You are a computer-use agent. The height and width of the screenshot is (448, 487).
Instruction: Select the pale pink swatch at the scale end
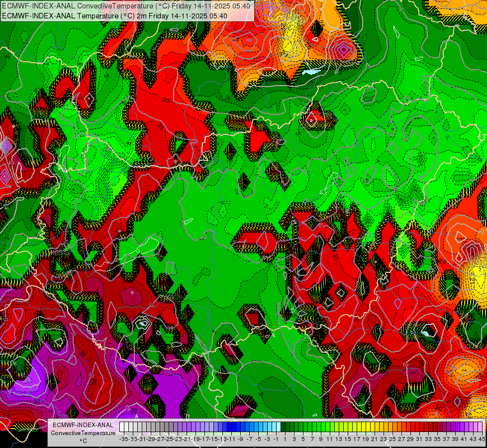click(480, 427)
